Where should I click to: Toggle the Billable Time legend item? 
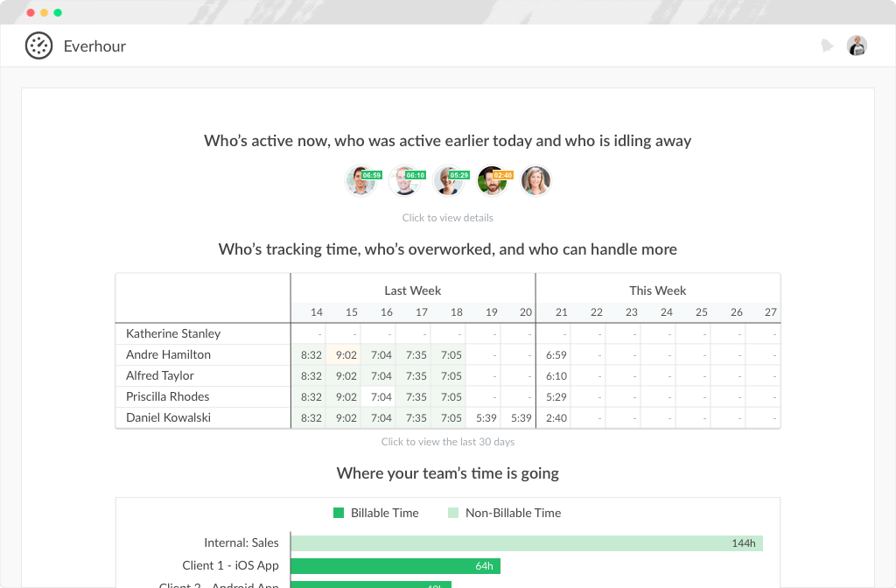click(376, 513)
